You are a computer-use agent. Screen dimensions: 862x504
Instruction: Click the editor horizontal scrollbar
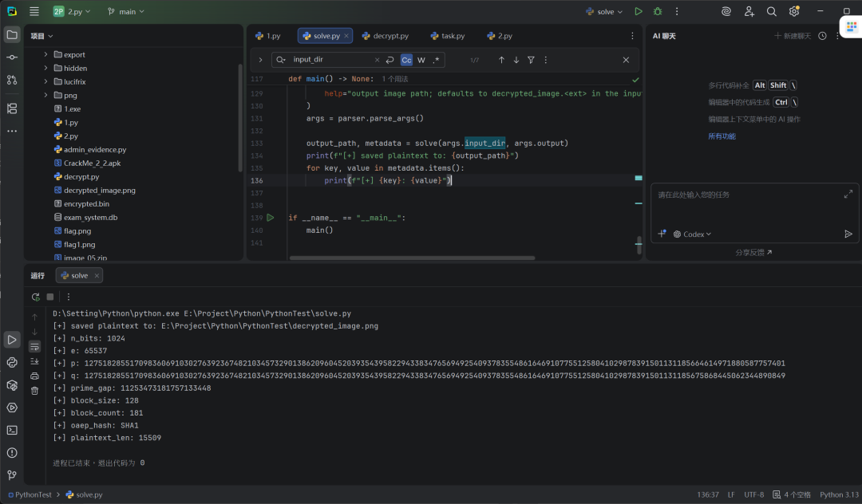[x=413, y=258]
